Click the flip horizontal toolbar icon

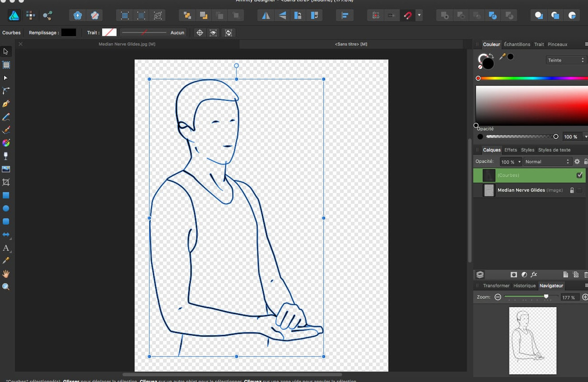tap(266, 15)
